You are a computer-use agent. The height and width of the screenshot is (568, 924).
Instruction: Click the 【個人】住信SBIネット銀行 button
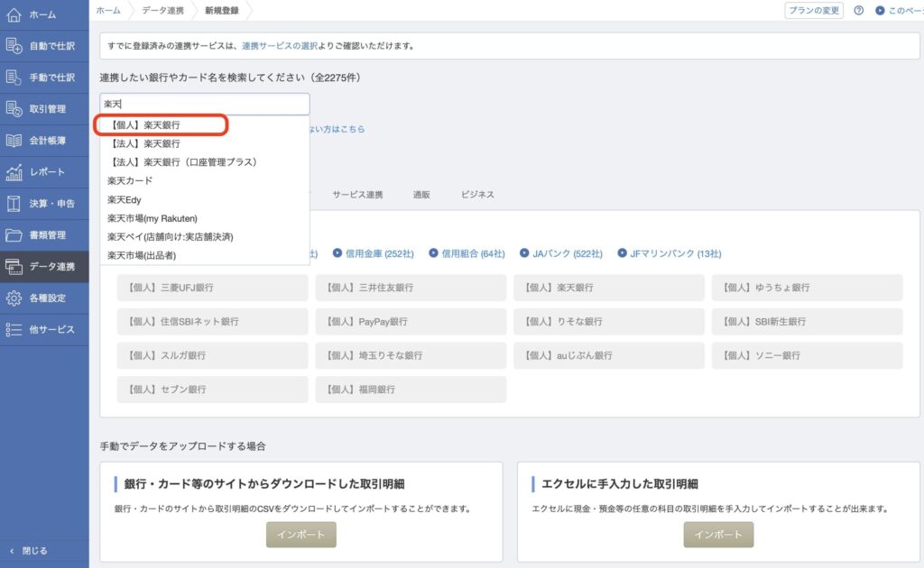click(212, 322)
